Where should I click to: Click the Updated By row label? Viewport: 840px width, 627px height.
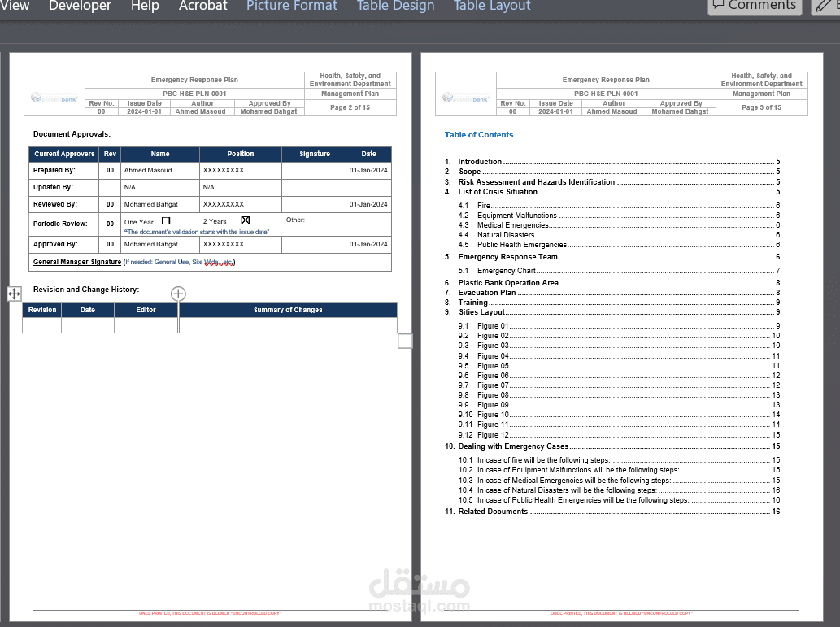(53, 187)
